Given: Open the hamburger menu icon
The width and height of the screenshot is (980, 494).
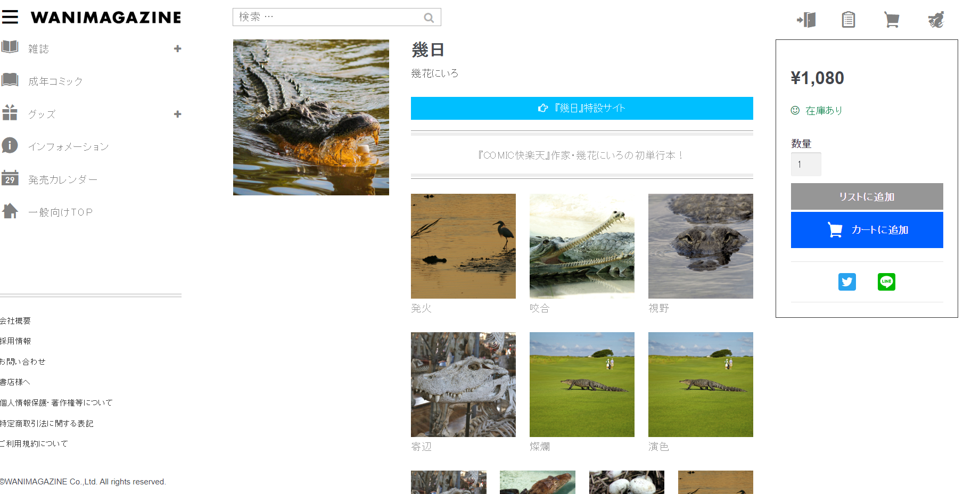Looking at the screenshot, I should point(10,17).
